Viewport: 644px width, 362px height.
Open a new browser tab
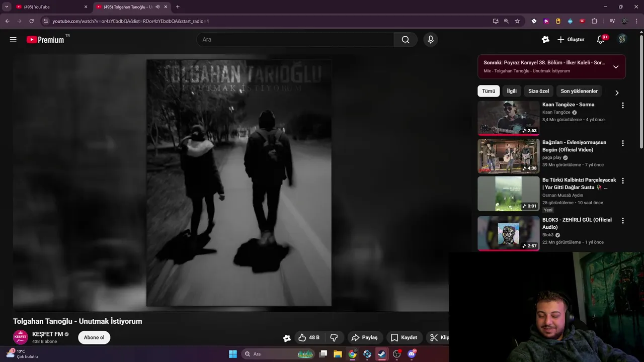tap(178, 7)
